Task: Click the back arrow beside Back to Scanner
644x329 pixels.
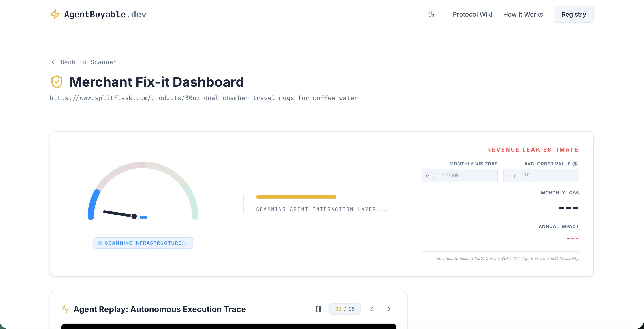Action: (x=53, y=62)
